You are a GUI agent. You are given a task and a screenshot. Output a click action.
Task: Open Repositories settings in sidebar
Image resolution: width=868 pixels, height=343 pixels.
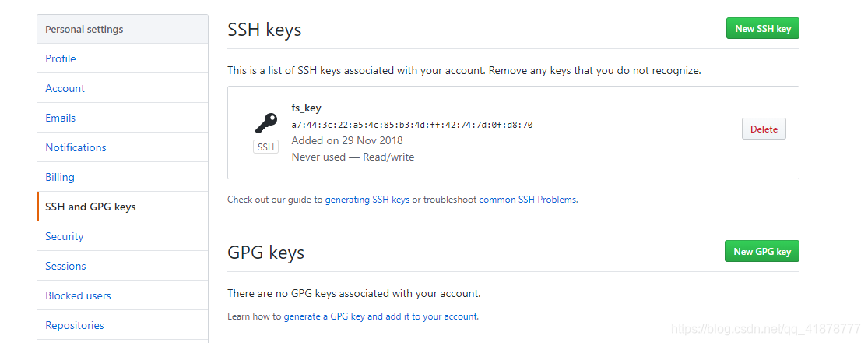click(x=122, y=325)
